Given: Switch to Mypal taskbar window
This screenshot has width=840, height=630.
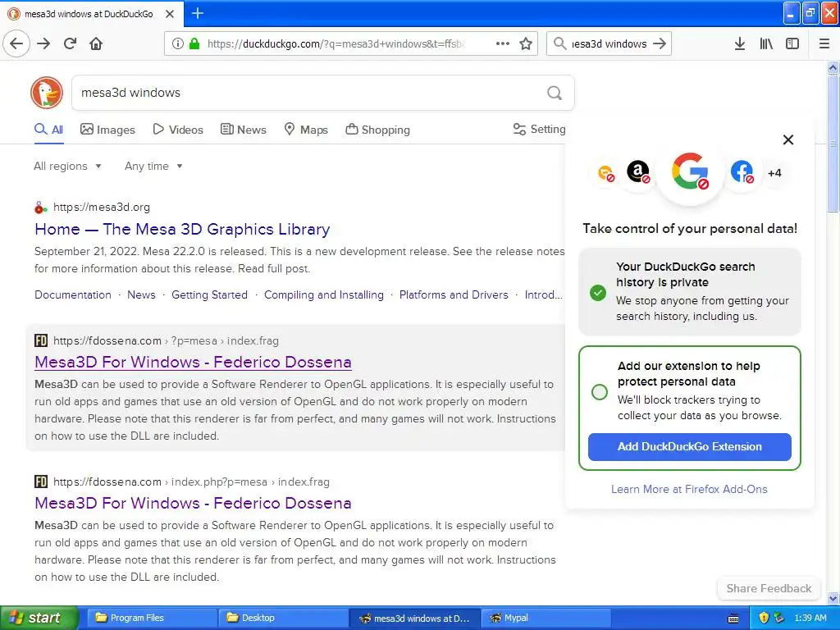Looking at the screenshot, I should click(x=546, y=618).
